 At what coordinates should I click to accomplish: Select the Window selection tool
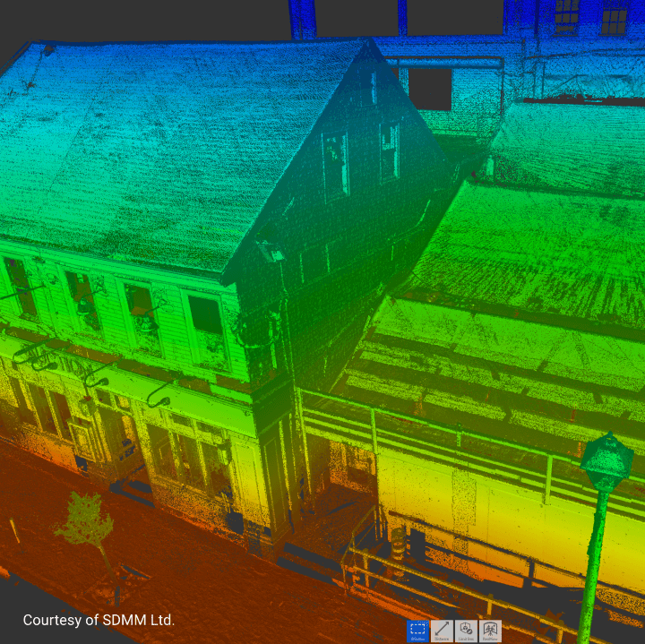[417, 631]
